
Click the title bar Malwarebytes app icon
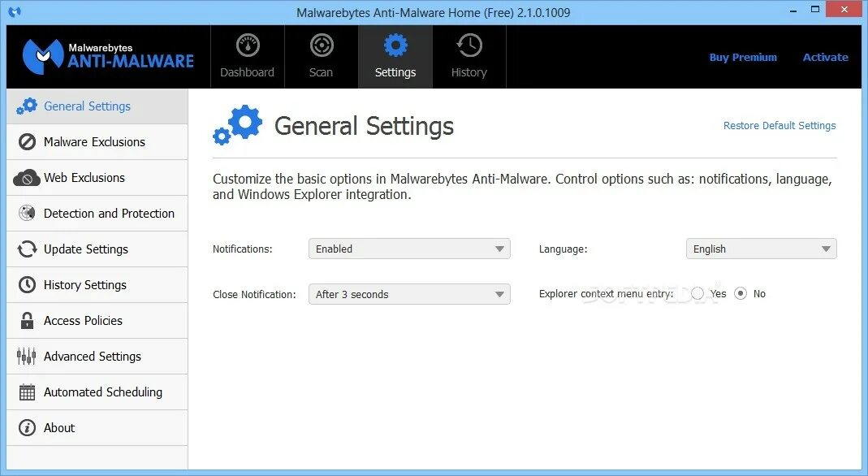[x=15, y=11]
